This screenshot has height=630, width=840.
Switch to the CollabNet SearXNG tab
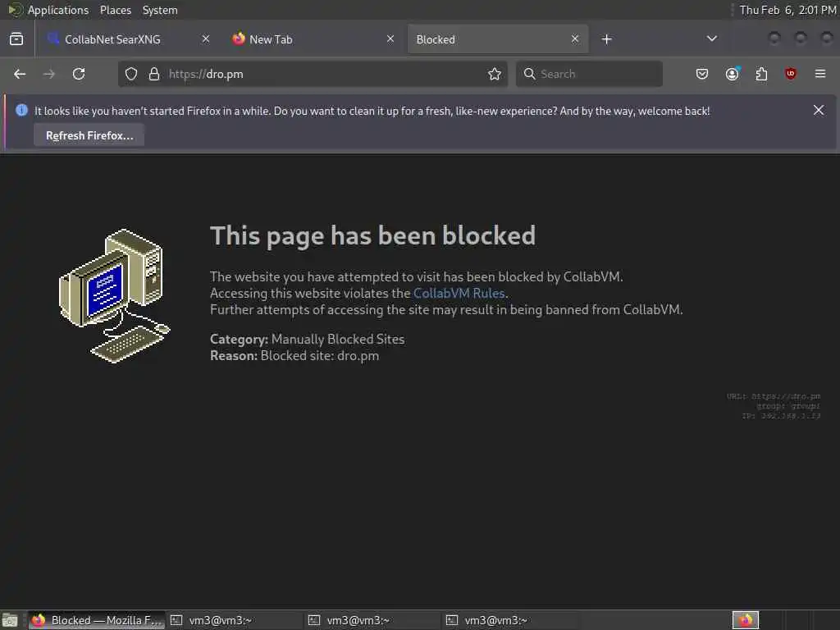point(129,39)
